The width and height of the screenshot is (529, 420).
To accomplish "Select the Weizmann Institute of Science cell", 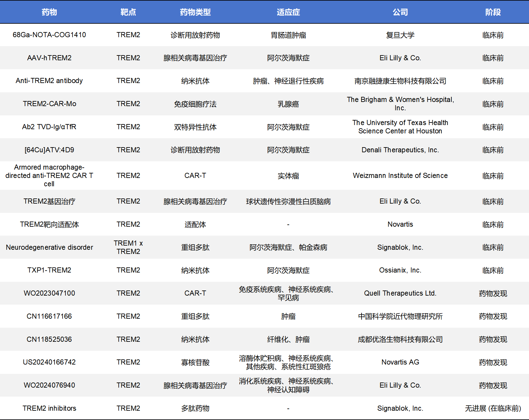I will [400, 176].
